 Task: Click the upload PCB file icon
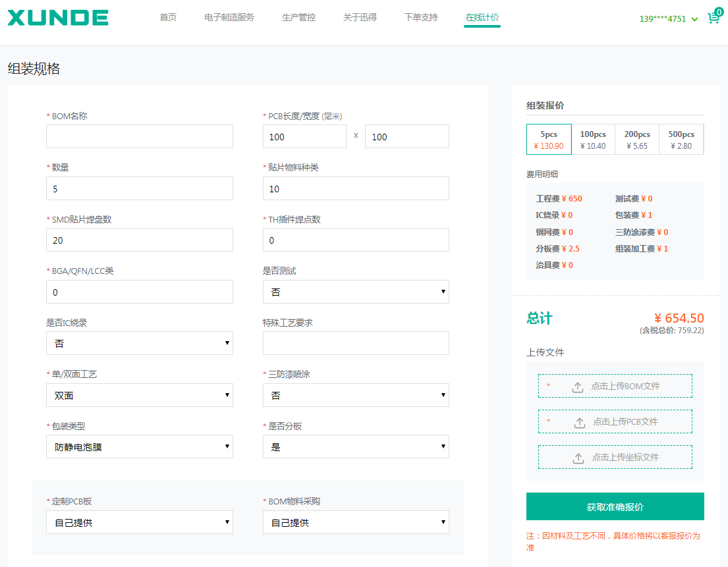click(x=580, y=422)
